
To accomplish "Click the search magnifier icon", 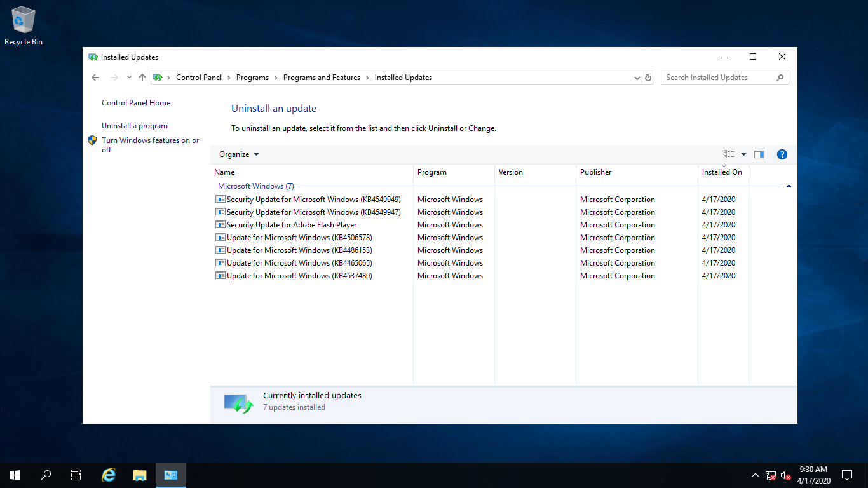I will pyautogui.click(x=780, y=78).
